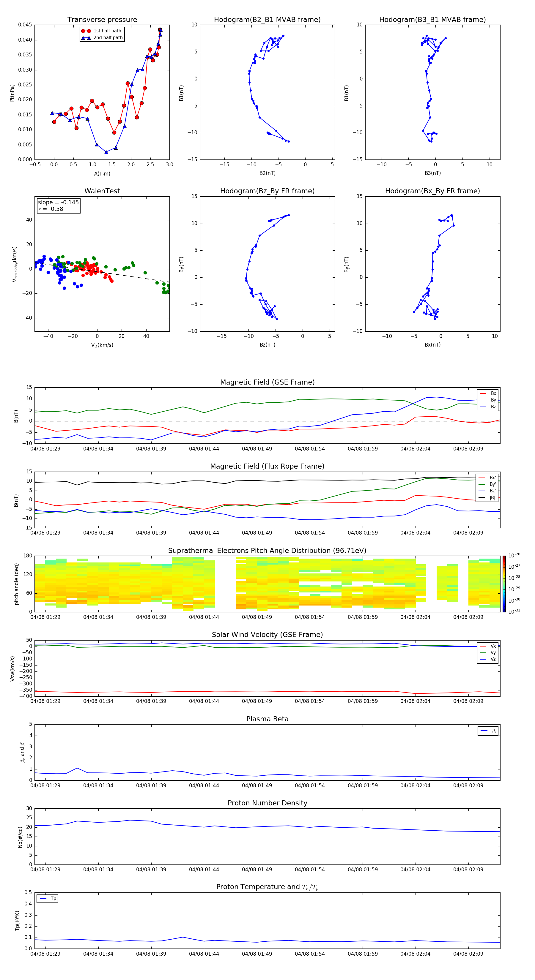This screenshot has width=535, height=980.
Task: Click the 'r = -0.58' annotation text
Action: pos(51,209)
